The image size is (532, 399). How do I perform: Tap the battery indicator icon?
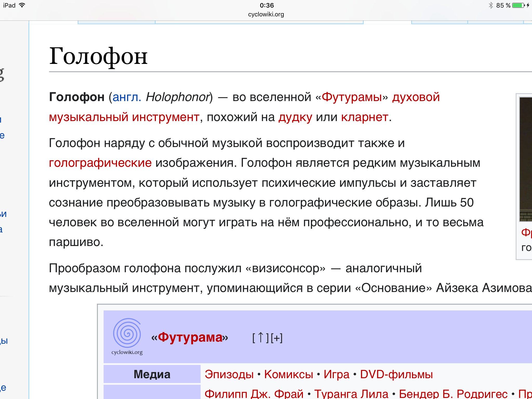(518, 5)
